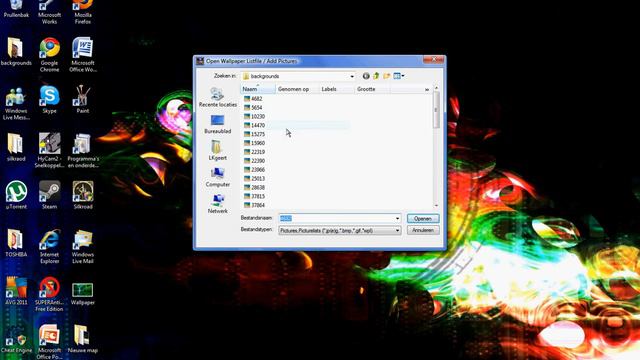Select Bureaublad in places bar
The image size is (640, 360).
click(x=218, y=124)
